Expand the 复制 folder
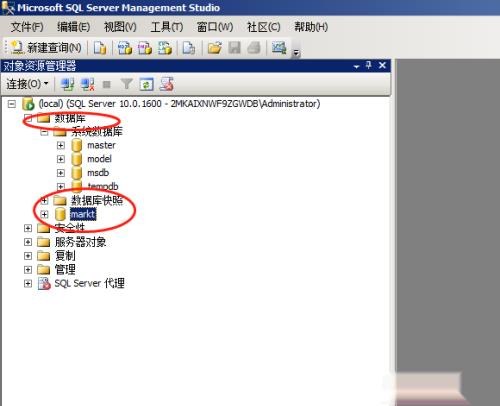 click(x=28, y=256)
